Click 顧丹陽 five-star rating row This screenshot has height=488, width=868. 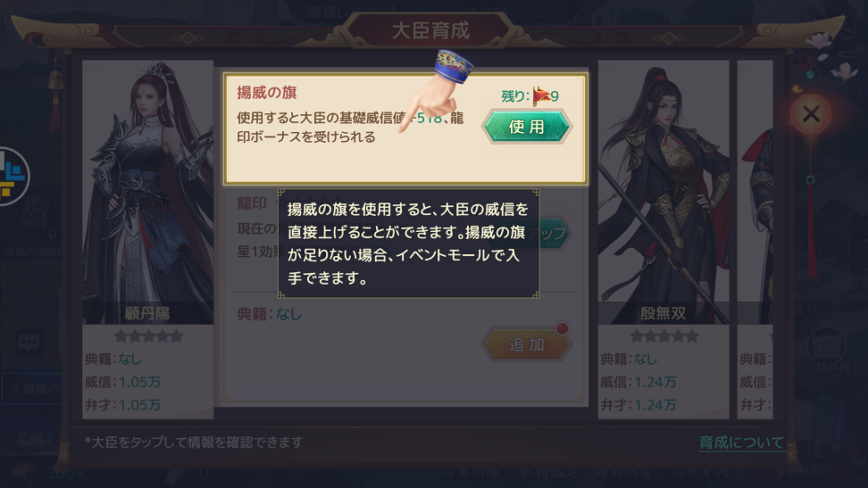click(x=148, y=335)
